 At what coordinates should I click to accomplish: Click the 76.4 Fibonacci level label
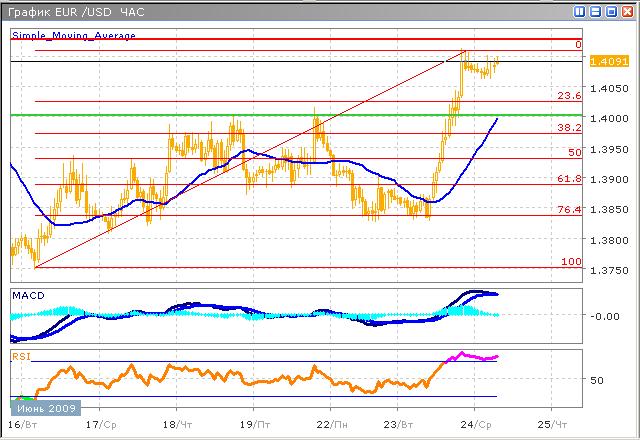[569, 209]
